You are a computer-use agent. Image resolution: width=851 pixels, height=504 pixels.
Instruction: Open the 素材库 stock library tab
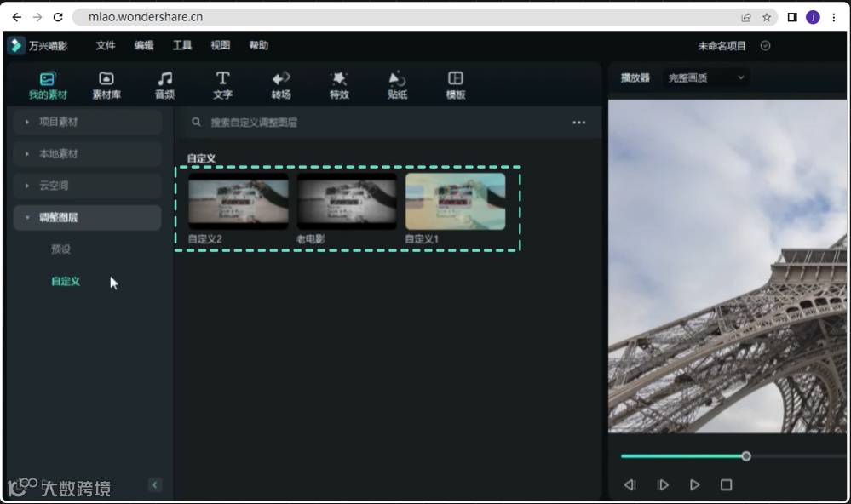tap(106, 86)
